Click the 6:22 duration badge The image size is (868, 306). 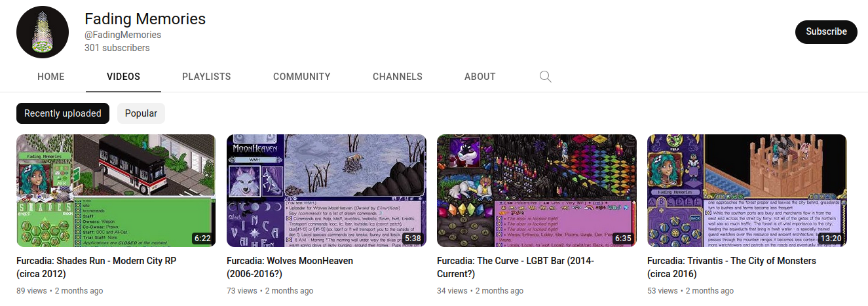coord(202,239)
